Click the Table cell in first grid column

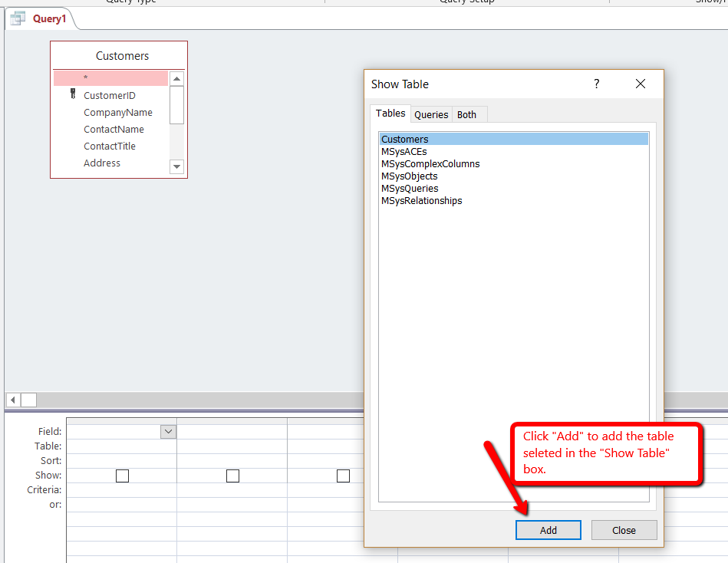(x=121, y=446)
